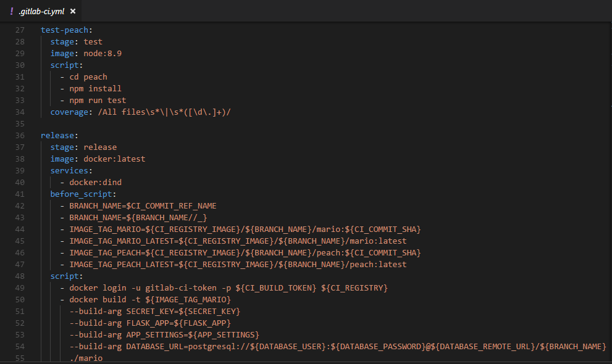This screenshot has width=612, height=364.
Task: Click the docker:dind service entry
Action: 95,182
